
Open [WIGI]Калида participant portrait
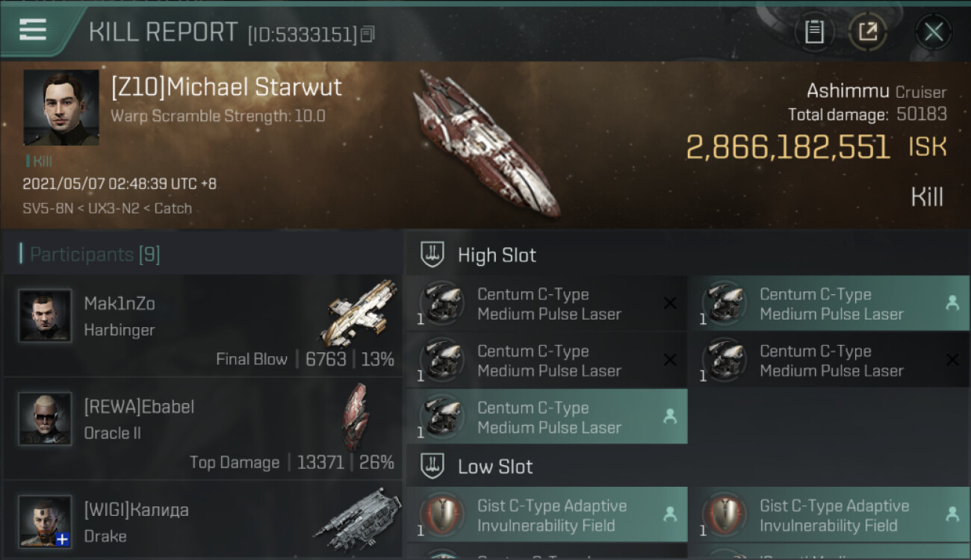45,521
